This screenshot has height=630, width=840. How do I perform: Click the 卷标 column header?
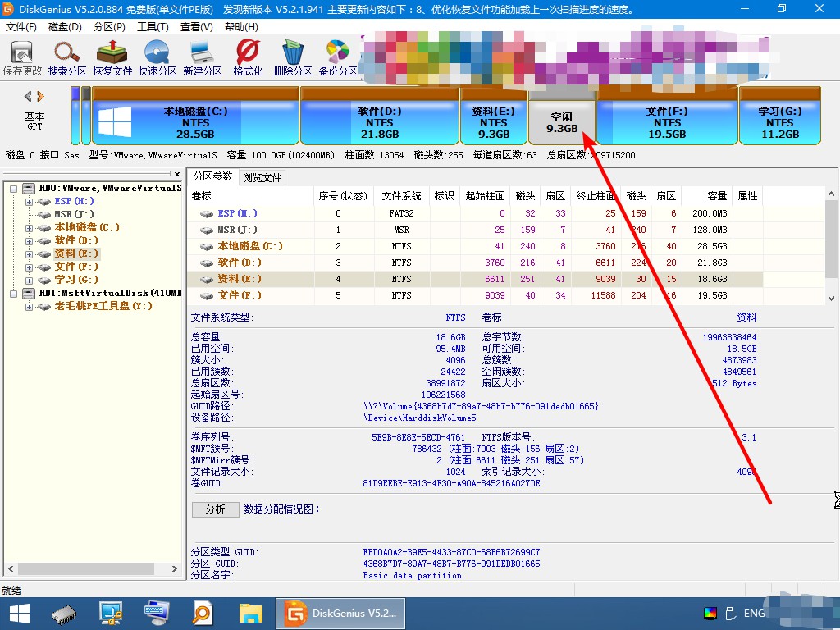point(250,196)
